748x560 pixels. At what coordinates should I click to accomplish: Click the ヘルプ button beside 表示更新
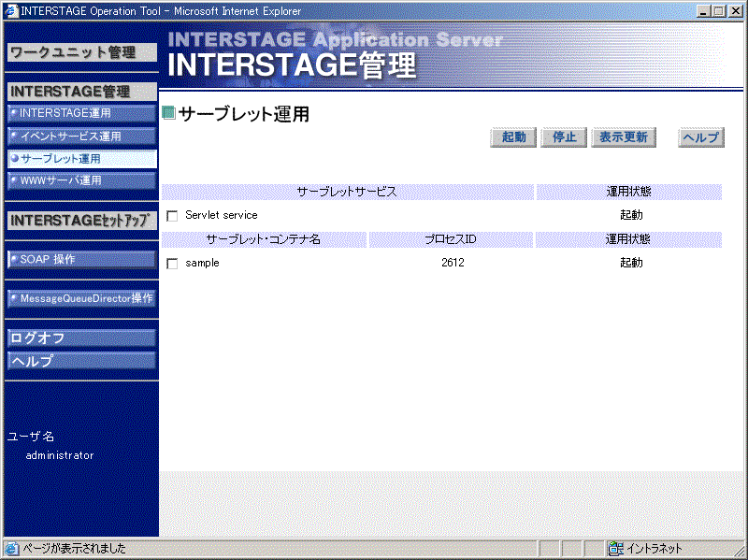(700, 137)
